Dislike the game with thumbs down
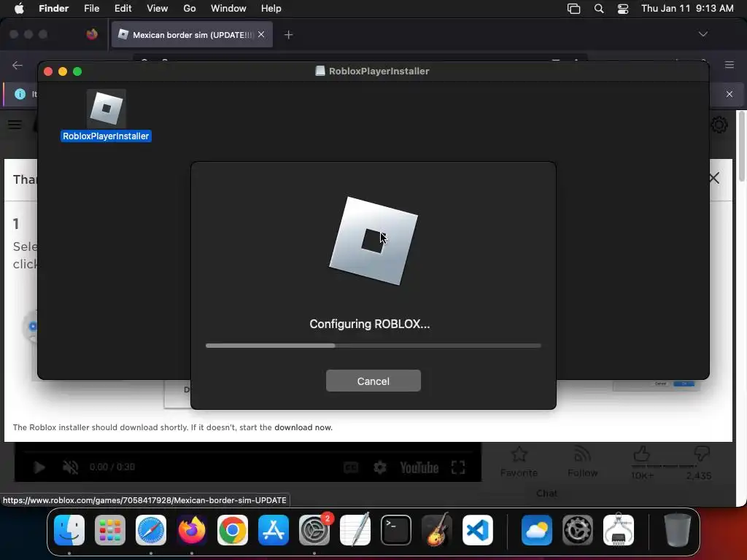Viewport: 747px width, 560px height. click(x=702, y=453)
